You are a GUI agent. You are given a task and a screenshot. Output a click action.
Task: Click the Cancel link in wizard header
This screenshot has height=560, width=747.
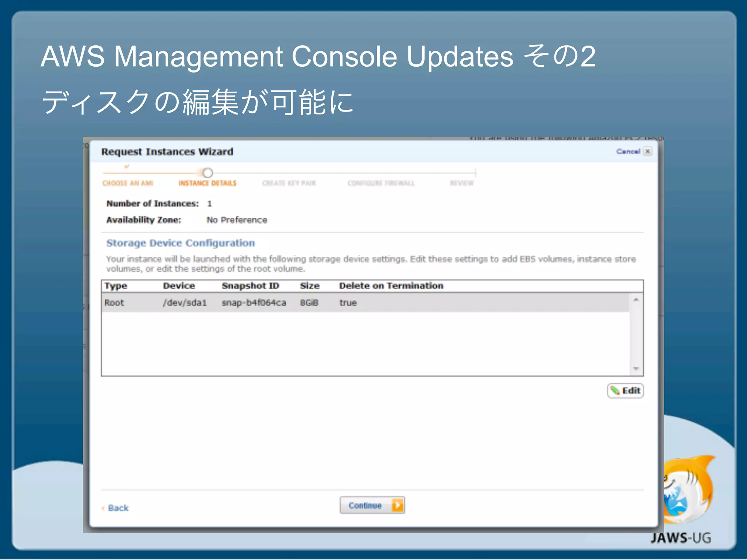pyautogui.click(x=628, y=151)
